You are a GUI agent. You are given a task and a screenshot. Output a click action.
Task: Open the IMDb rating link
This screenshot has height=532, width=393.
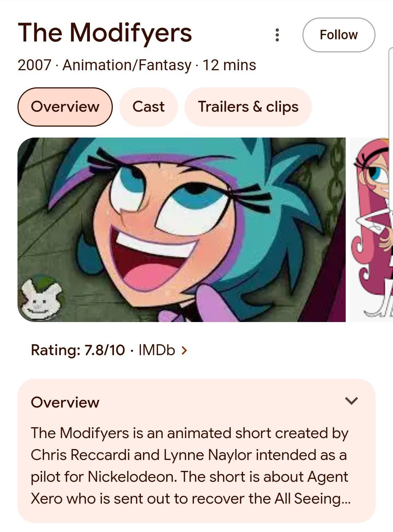157,350
